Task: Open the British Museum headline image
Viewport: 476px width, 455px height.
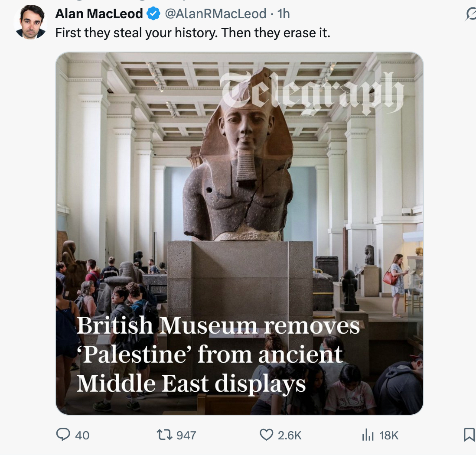Action: (239, 234)
